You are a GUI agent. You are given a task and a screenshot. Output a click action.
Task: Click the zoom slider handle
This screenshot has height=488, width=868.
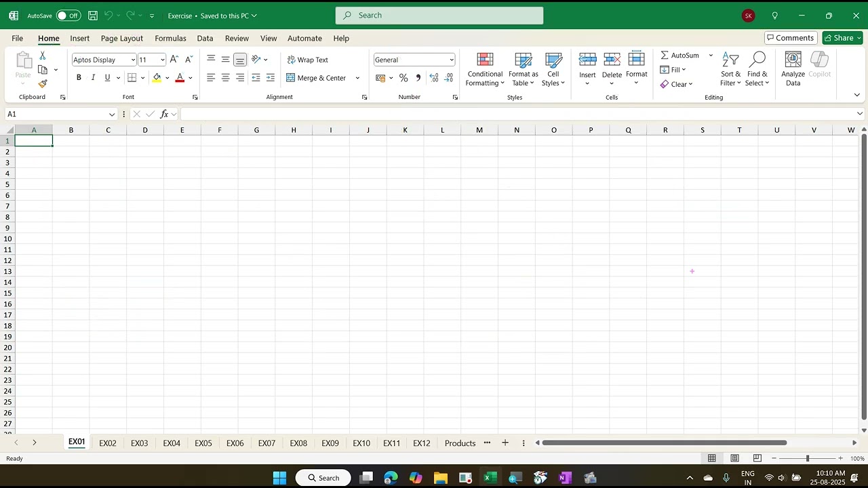click(x=807, y=458)
